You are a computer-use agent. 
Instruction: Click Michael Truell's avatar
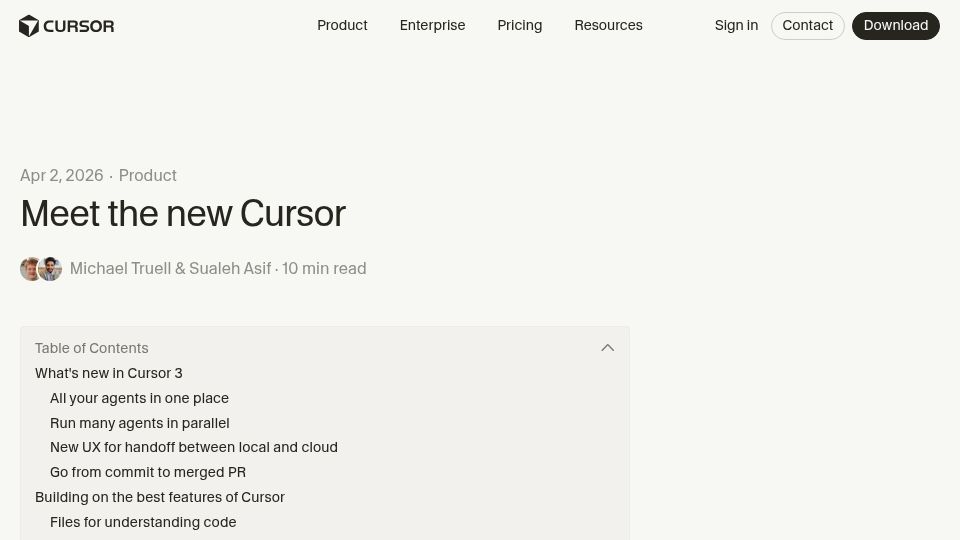[x=29, y=269]
